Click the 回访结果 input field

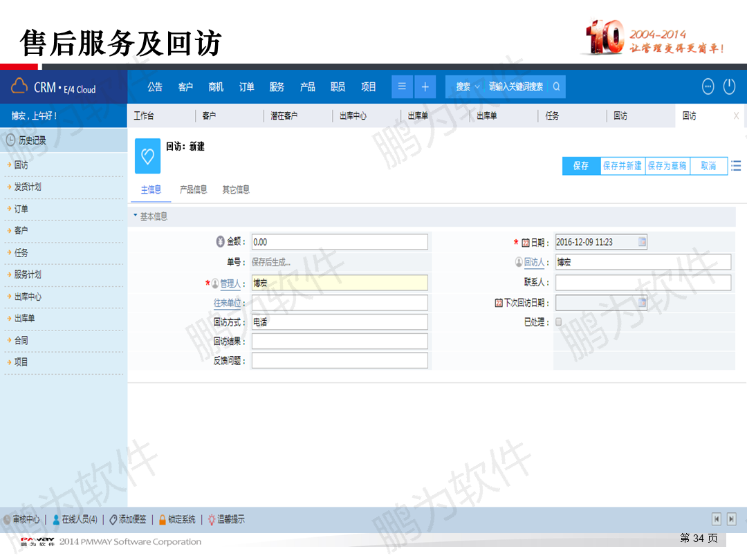(340, 341)
